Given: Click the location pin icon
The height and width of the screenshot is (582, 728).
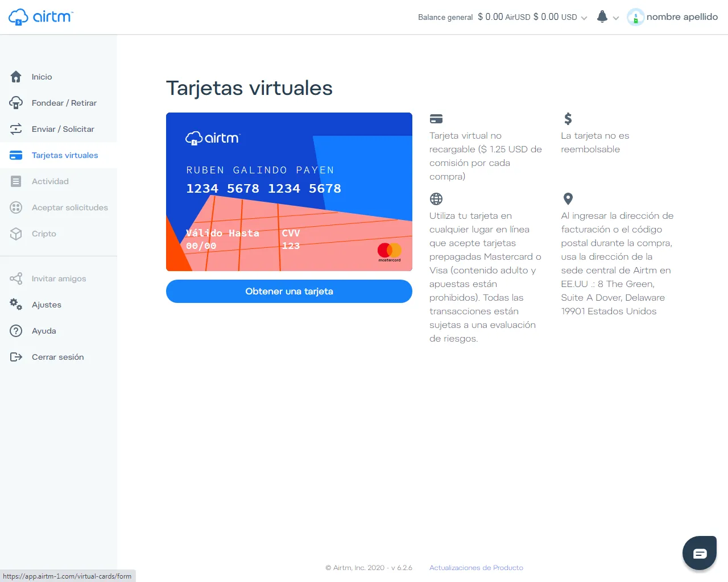Looking at the screenshot, I should [568, 199].
